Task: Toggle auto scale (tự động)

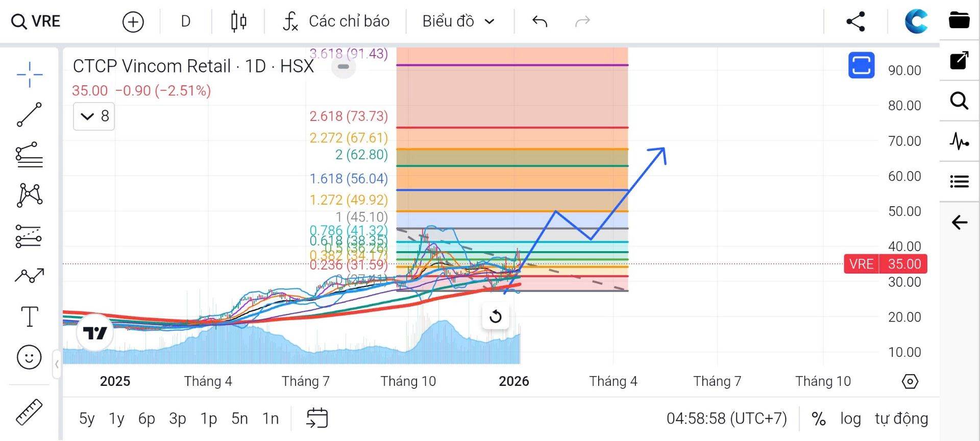Action: 901,419
